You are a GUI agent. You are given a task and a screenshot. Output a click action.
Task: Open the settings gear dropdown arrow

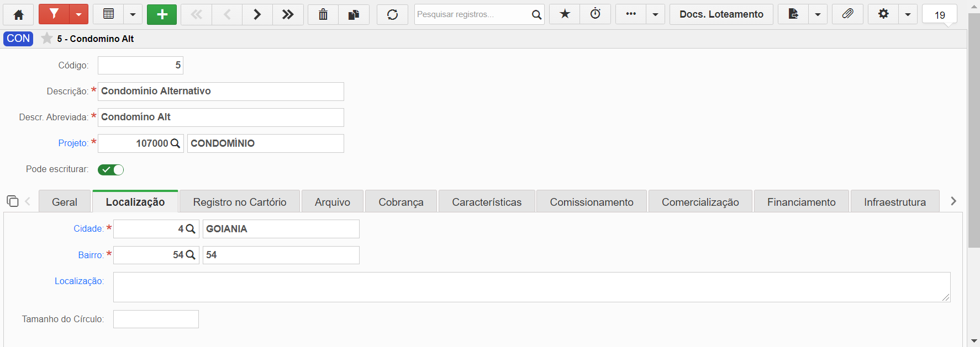pos(908,14)
